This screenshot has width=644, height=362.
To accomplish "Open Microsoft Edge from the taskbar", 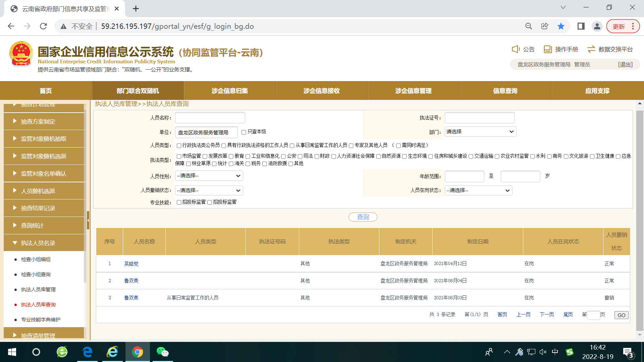I will (87, 352).
